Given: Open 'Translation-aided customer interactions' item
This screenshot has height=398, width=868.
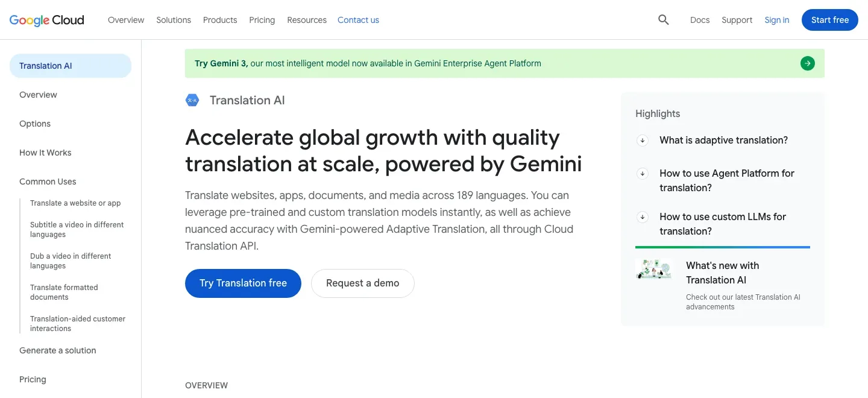Looking at the screenshot, I should [78, 324].
